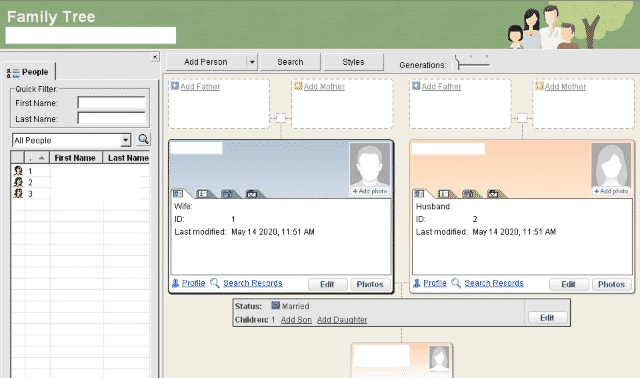Click Search Records magnifier icon on male card
640x378 pixels.
click(215, 283)
